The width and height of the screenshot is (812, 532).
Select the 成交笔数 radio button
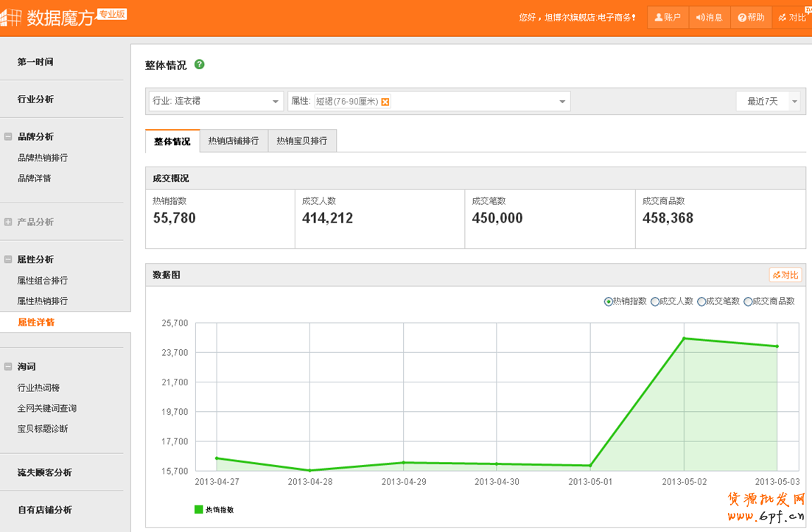coord(701,301)
